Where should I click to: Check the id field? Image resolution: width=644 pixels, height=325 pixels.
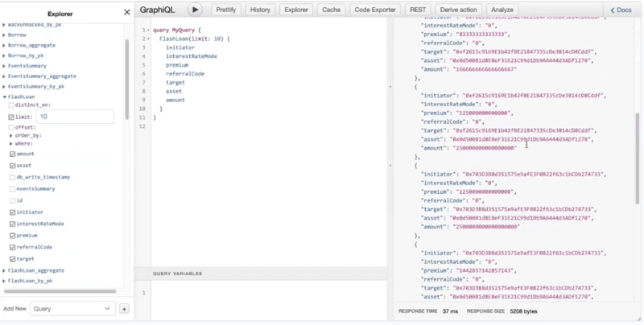[12, 200]
